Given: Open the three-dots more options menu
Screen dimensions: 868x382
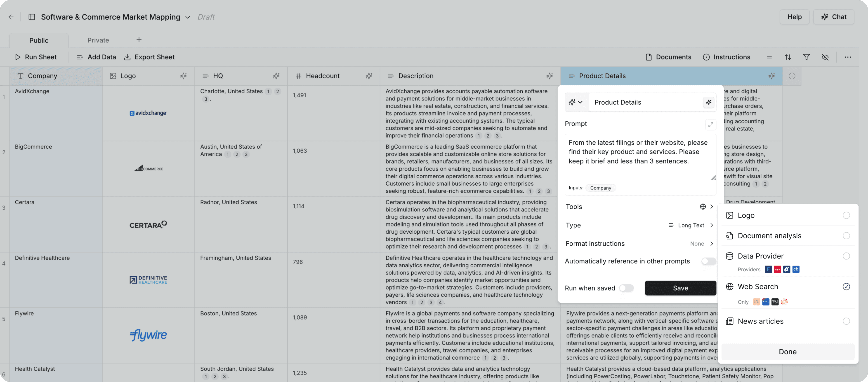Looking at the screenshot, I should coord(847,57).
